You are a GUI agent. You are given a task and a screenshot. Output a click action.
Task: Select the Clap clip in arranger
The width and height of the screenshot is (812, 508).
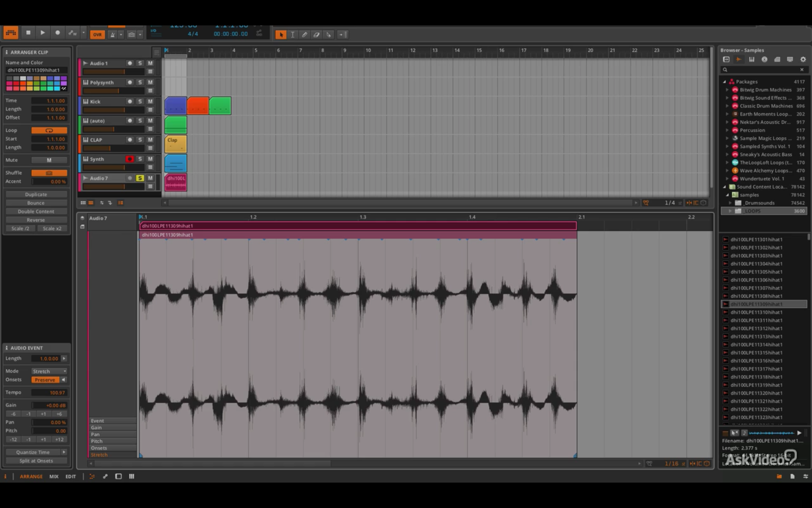175,144
